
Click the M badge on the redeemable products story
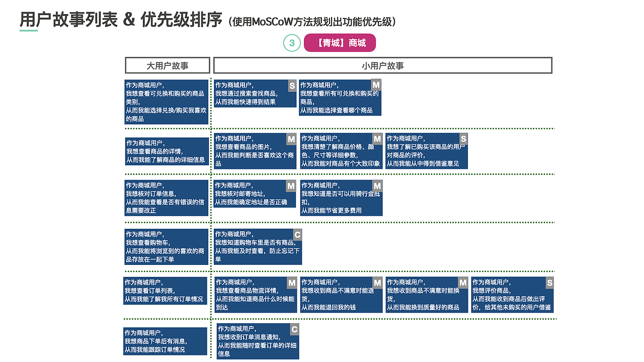point(376,85)
